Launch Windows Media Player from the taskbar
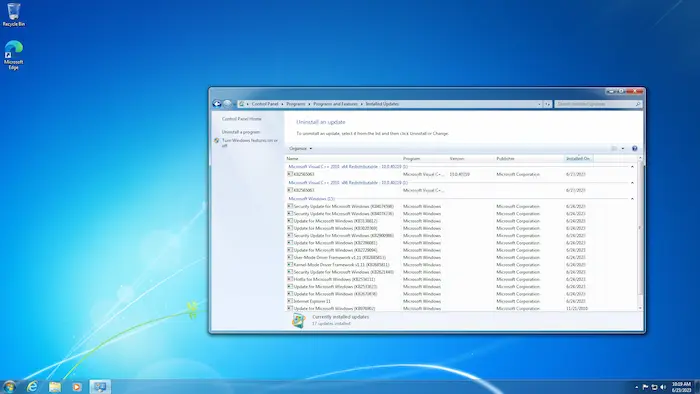This screenshot has height=394, width=700. click(x=77, y=386)
